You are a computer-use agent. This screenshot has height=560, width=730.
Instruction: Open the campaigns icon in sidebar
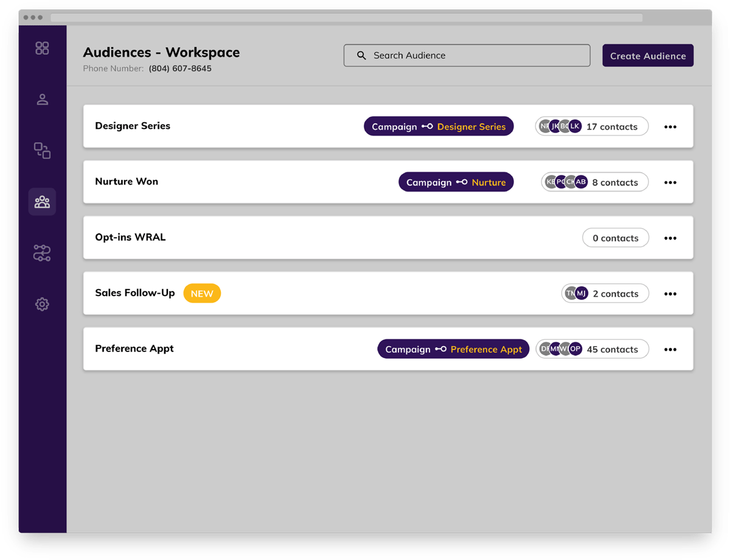[x=42, y=151]
